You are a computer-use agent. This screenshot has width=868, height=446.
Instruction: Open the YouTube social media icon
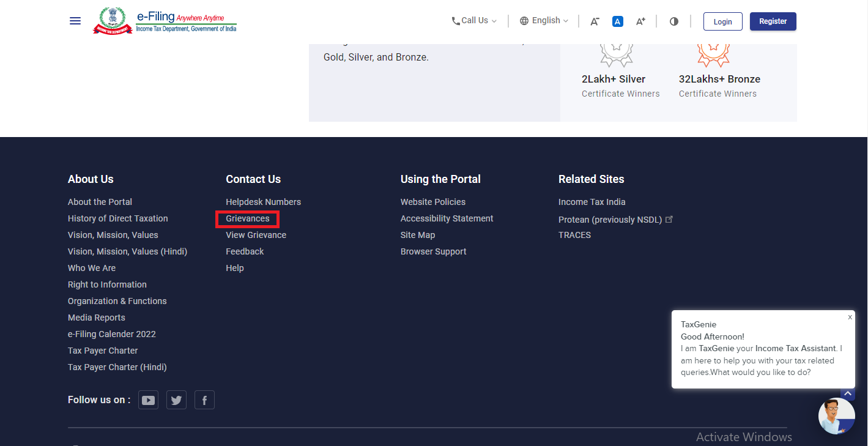148,400
